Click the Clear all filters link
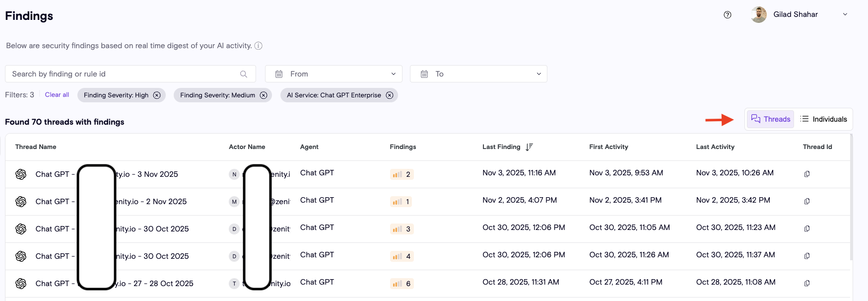Viewport: 868px width, 301px height. click(x=57, y=95)
